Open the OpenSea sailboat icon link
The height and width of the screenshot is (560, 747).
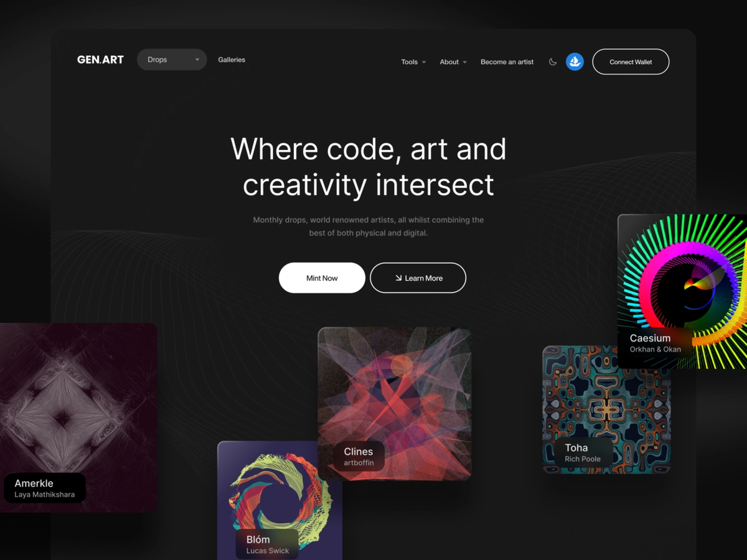(x=575, y=62)
